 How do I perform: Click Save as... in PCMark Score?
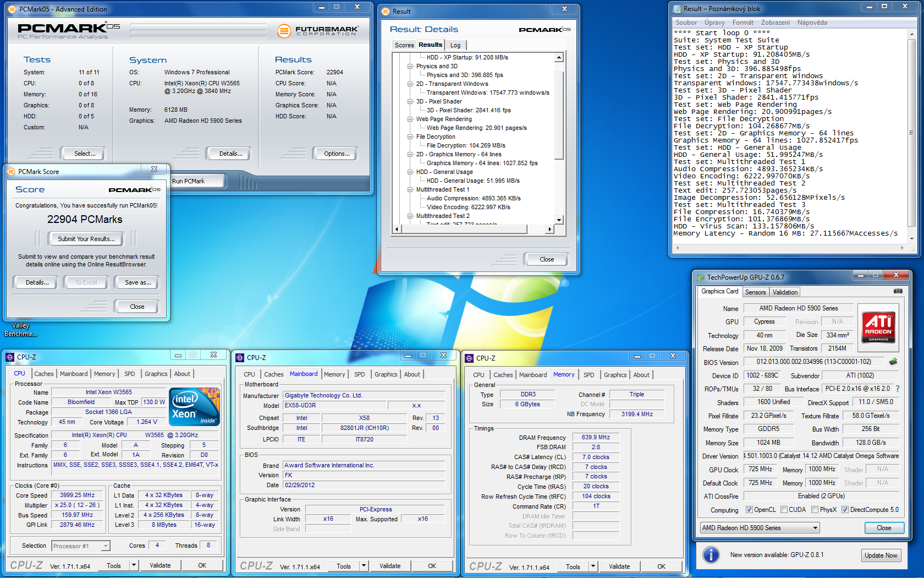click(137, 282)
